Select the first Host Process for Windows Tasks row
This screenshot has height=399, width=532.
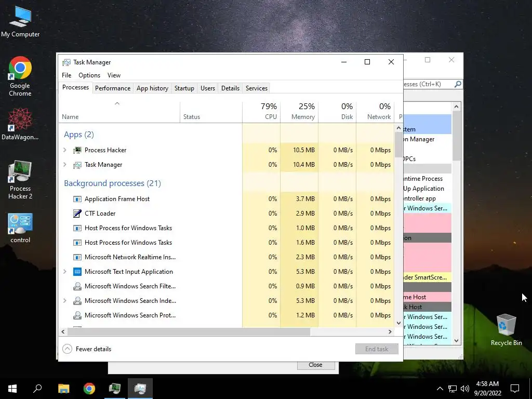coord(227,228)
